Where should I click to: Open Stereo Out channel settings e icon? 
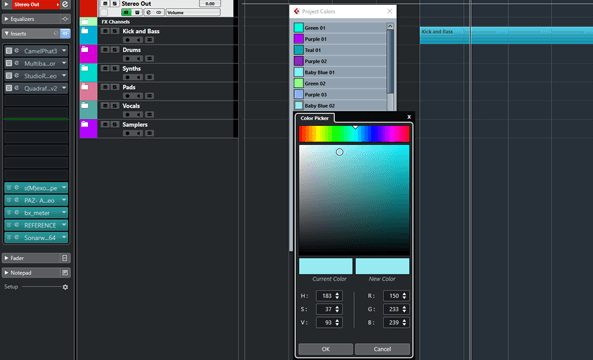click(x=65, y=5)
